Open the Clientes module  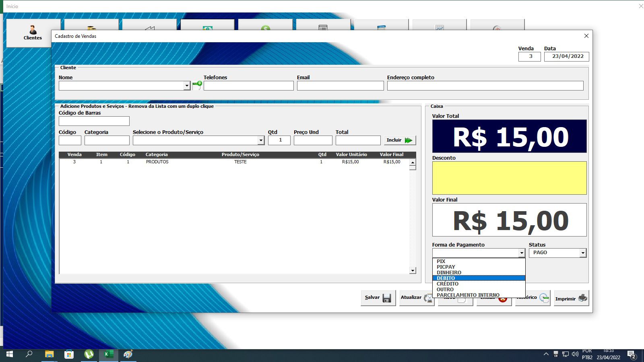click(x=33, y=33)
